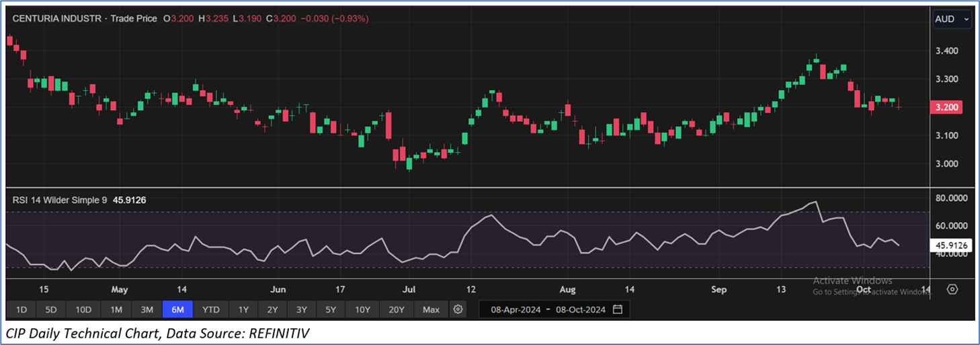This screenshot has width=980, height=345.
Task: Click the Sep label on time axis
Action: tap(719, 290)
